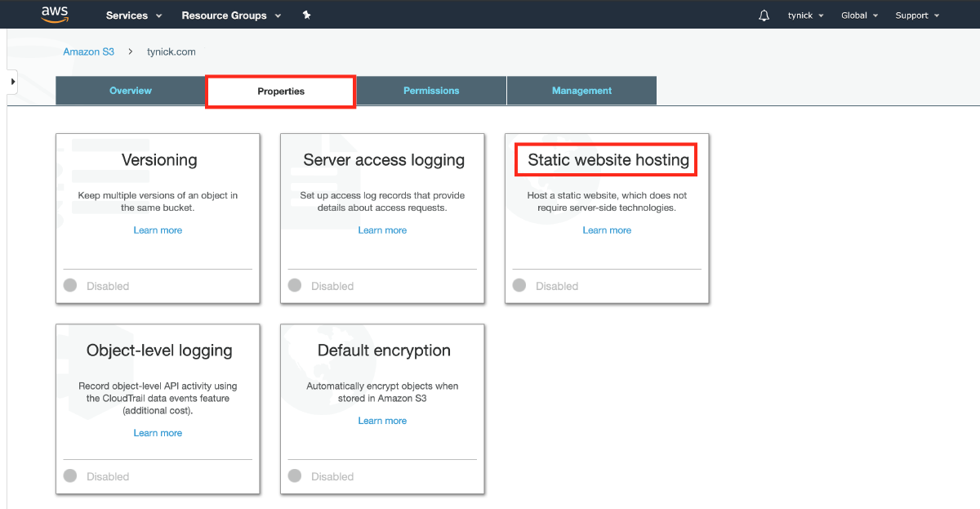Open the Versioning card title
This screenshot has height=509, width=980.
pos(159,160)
